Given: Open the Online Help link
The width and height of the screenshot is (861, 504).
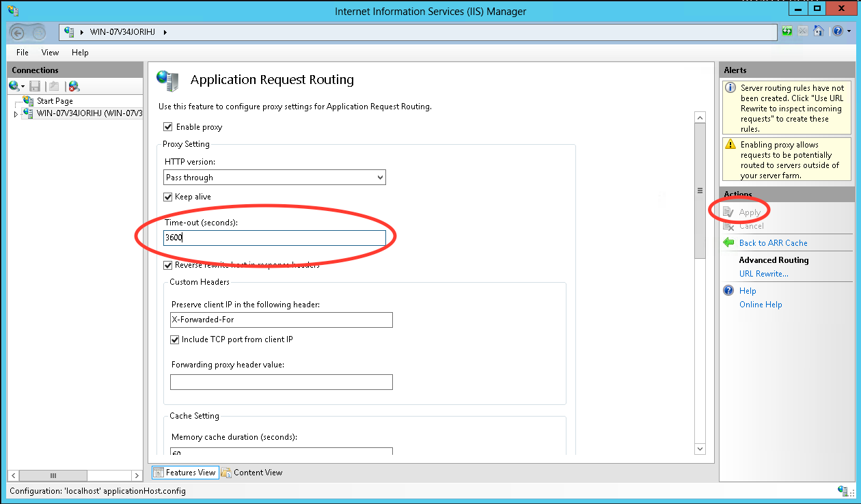Looking at the screenshot, I should 761,305.
